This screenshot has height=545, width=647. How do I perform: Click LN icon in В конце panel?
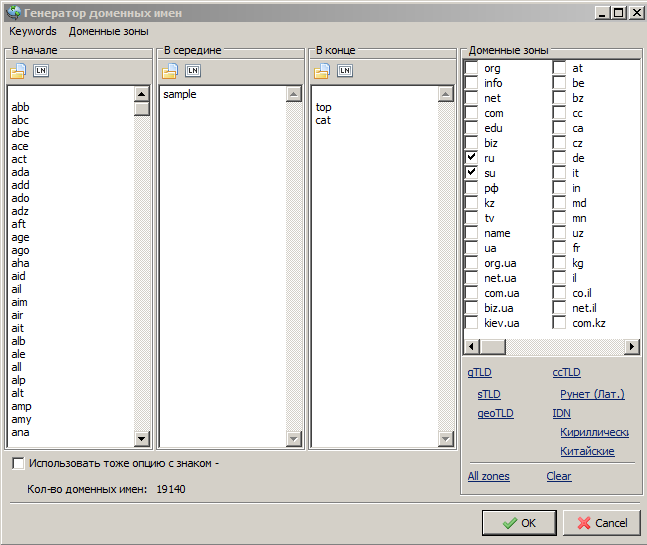345,71
